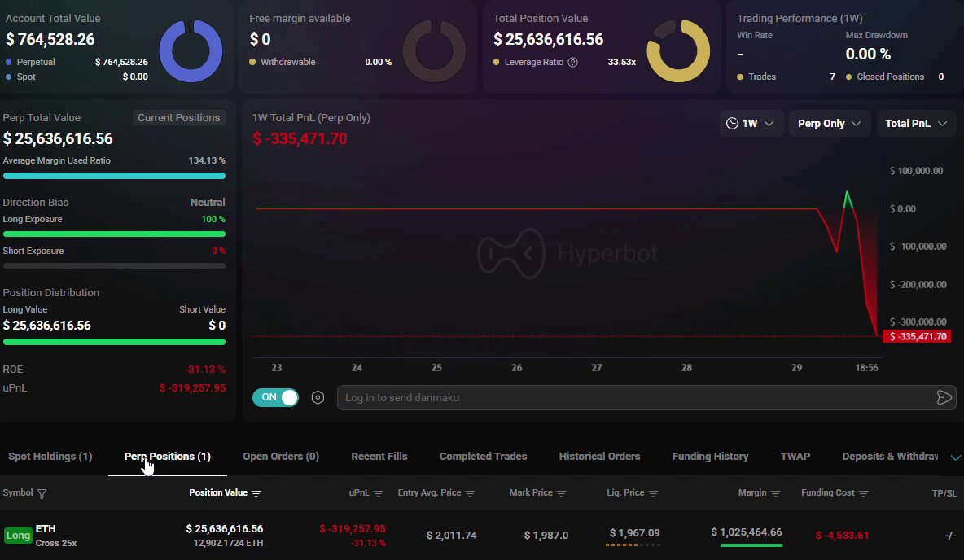The height and width of the screenshot is (560, 964).
Task: Click the Symbol column header
Action: click(x=18, y=492)
